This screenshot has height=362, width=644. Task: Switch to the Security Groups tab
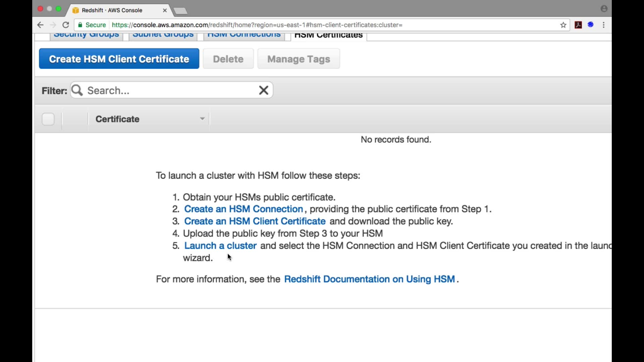(86, 36)
